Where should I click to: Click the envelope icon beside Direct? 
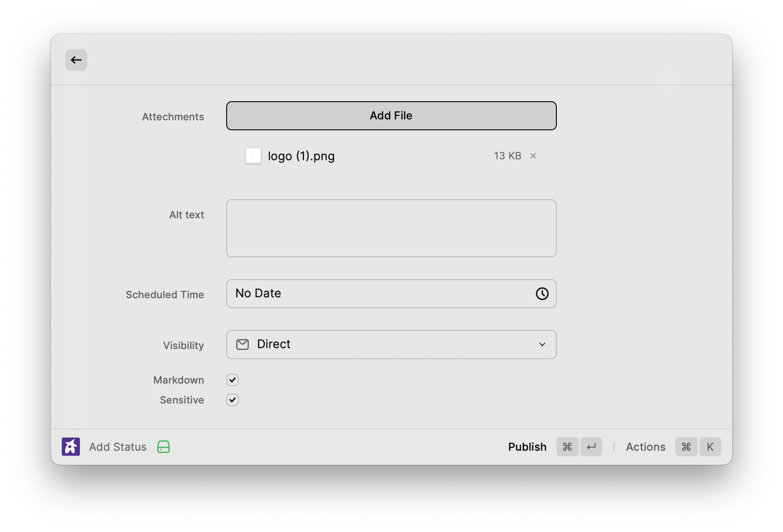pos(243,345)
